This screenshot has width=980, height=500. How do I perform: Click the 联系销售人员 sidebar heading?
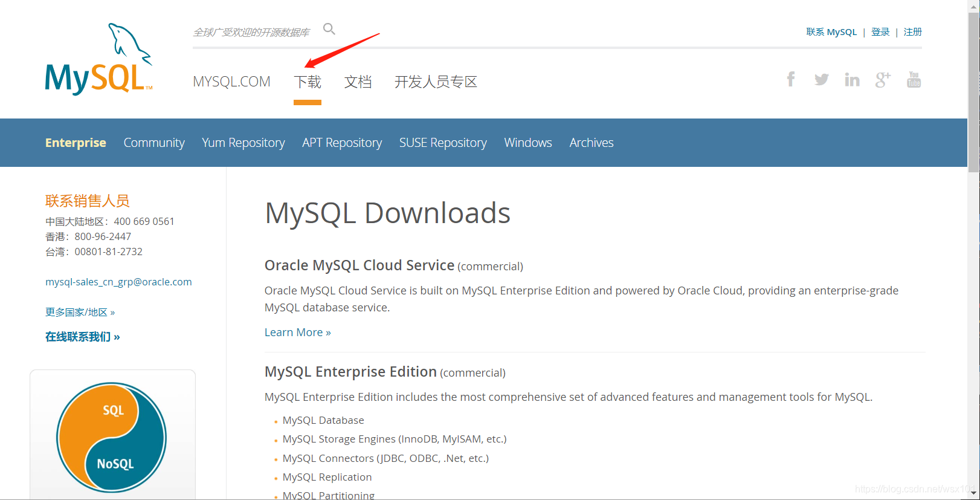click(88, 201)
